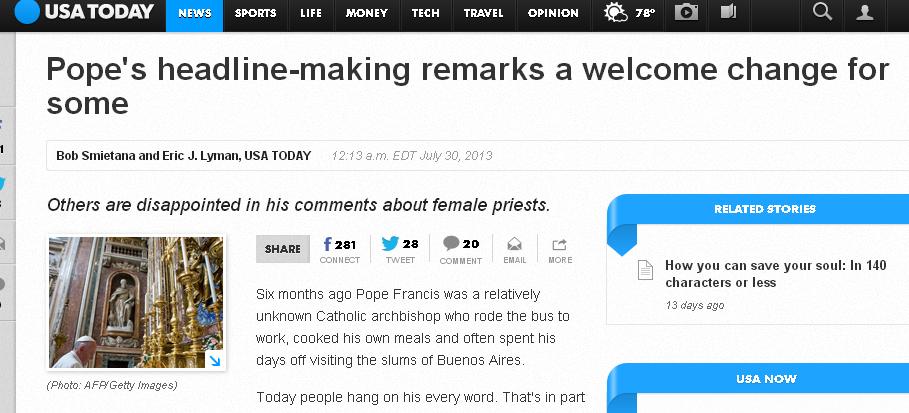
Task: Share article via Facebook Connect icon
Action: [x=339, y=249]
